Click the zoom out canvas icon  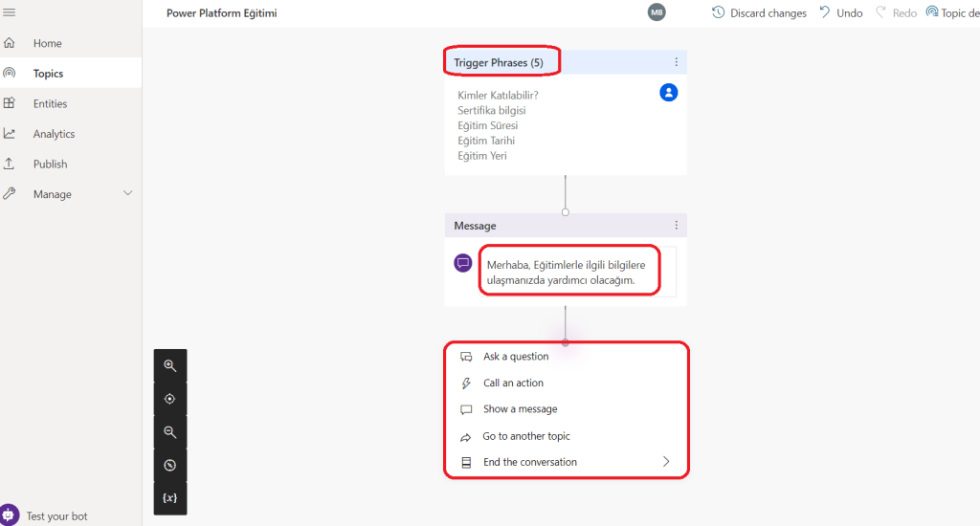click(x=170, y=432)
